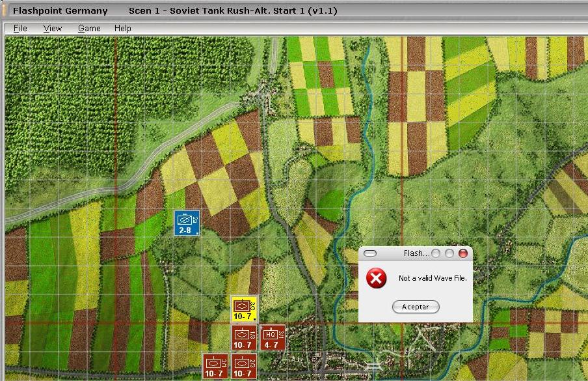Screen dimensions: 588x381
Task: Open the Help menu
Action: point(123,29)
